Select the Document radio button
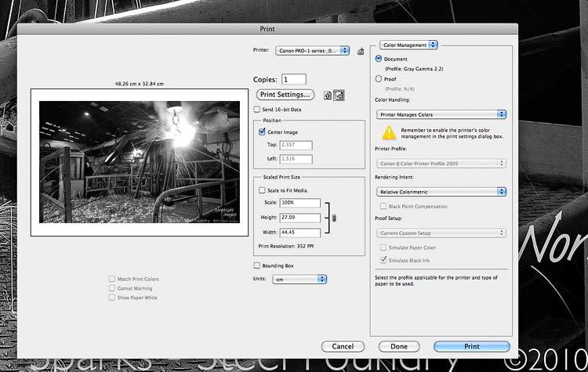The height and width of the screenshot is (372, 588). [x=379, y=59]
